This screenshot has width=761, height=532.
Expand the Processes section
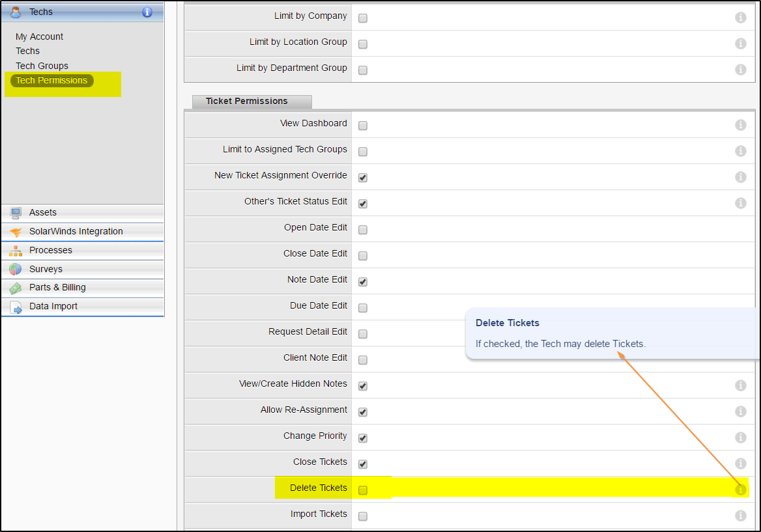click(83, 251)
